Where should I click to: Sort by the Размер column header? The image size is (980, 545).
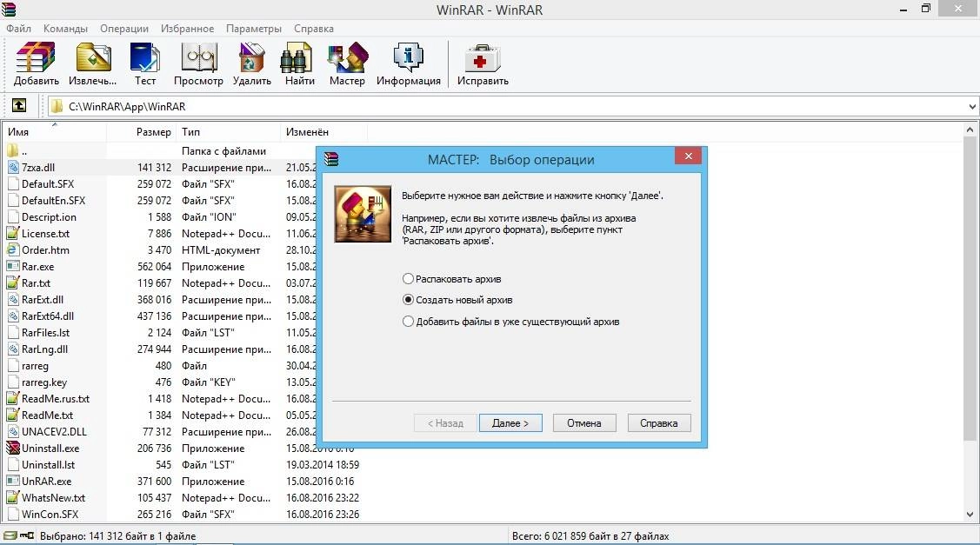click(141, 132)
